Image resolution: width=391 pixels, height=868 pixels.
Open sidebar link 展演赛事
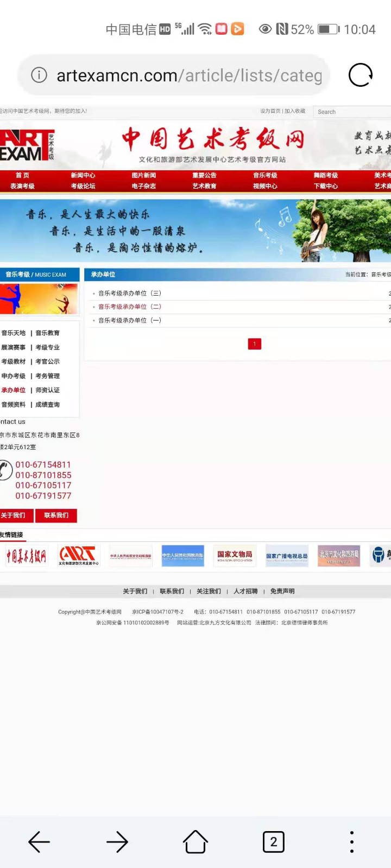coord(14,347)
